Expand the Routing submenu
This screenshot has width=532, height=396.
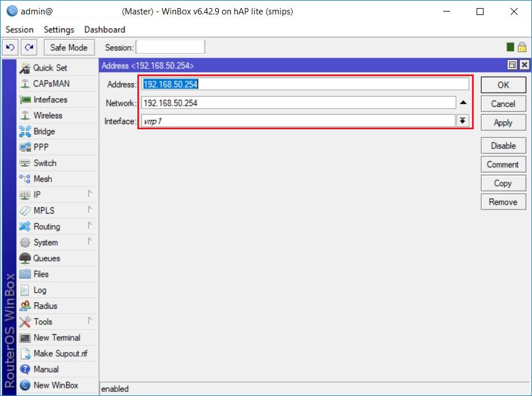pos(90,226)
